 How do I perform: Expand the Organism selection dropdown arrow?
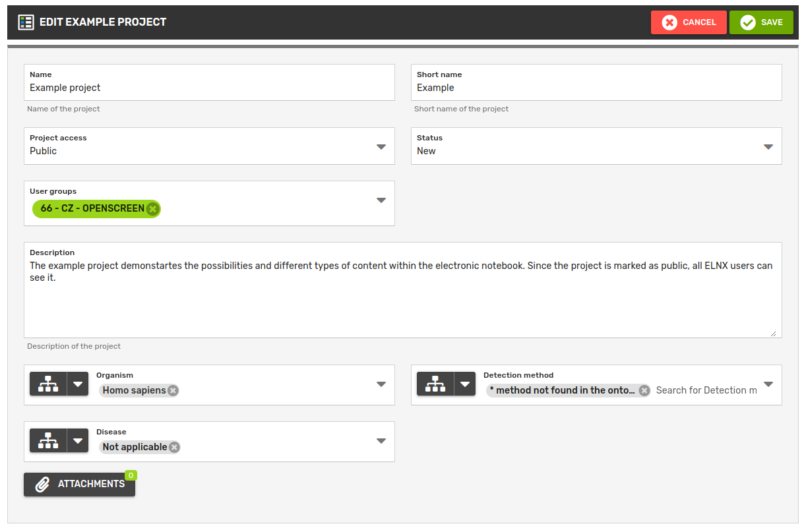pyautogui.click(x=381, y=384)
